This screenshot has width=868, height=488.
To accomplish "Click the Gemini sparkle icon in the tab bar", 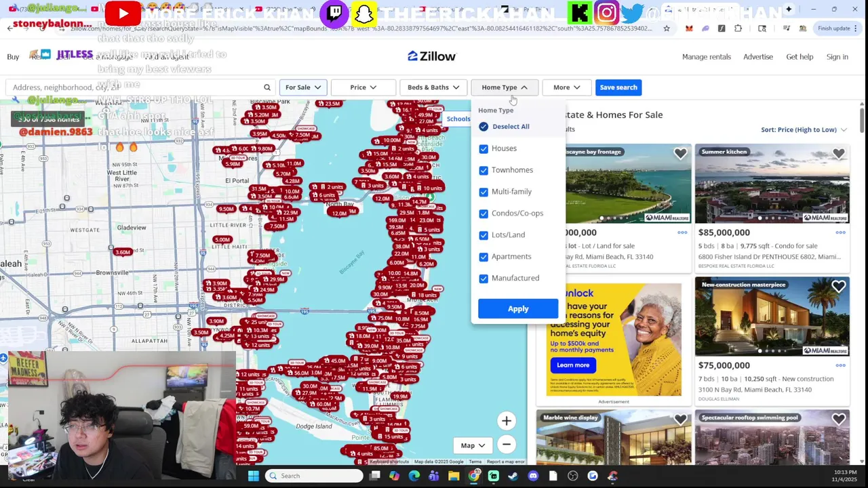I will pyautogui.click(x=789, y=9).
